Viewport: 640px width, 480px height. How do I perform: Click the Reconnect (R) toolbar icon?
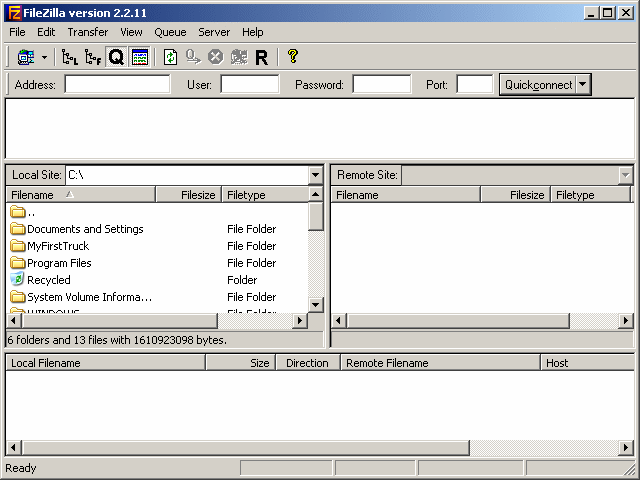click(x=262, y=58)
